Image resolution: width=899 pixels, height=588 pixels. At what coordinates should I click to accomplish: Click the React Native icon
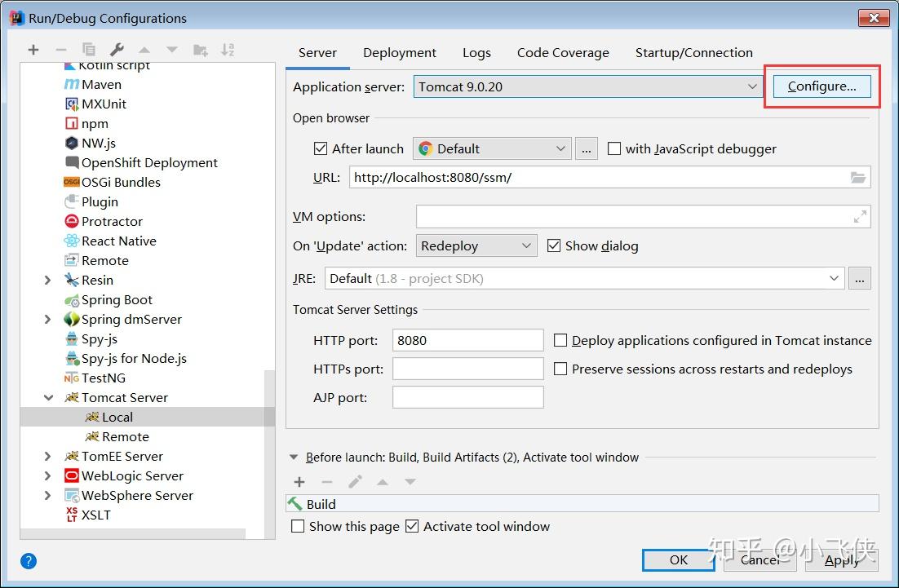pyautogui.click(x=72, y=241)
